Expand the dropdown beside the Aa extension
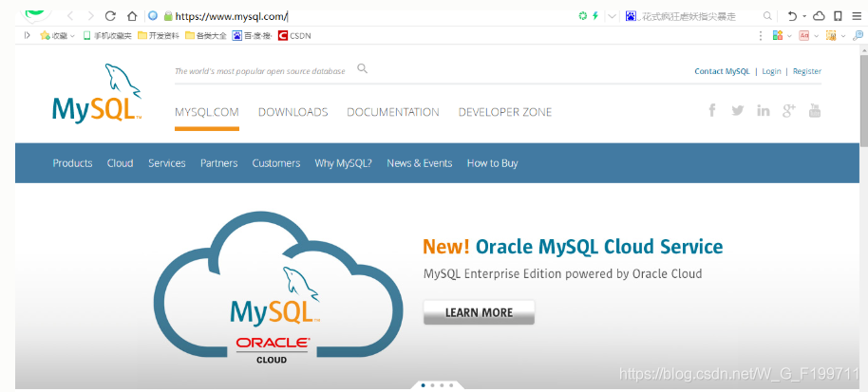This screenshot has width=868, height=392. click(x=817, y=36)
